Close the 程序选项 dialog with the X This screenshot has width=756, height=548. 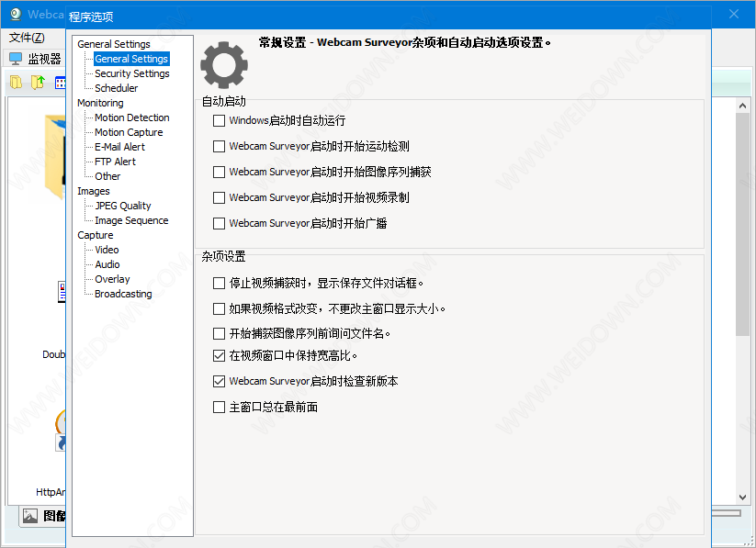pos(733,15)
